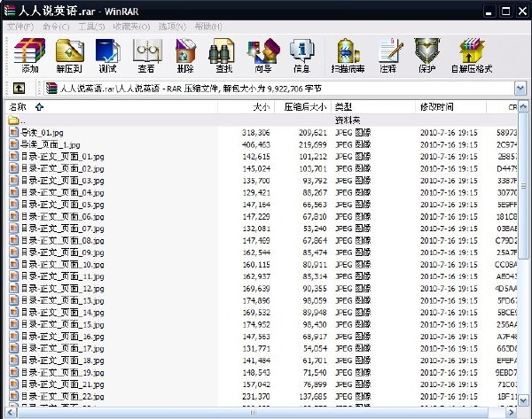Sort by the CRC column header

tap(502, 107)
